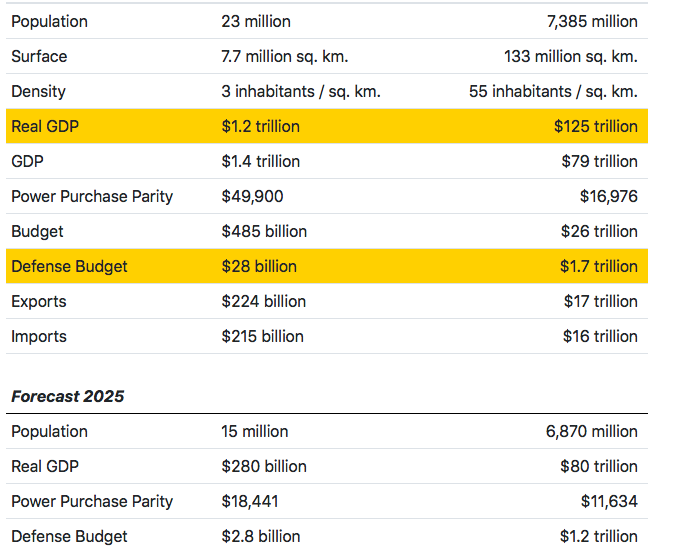Click the 7,385 million population figure

tap(592, 21)
